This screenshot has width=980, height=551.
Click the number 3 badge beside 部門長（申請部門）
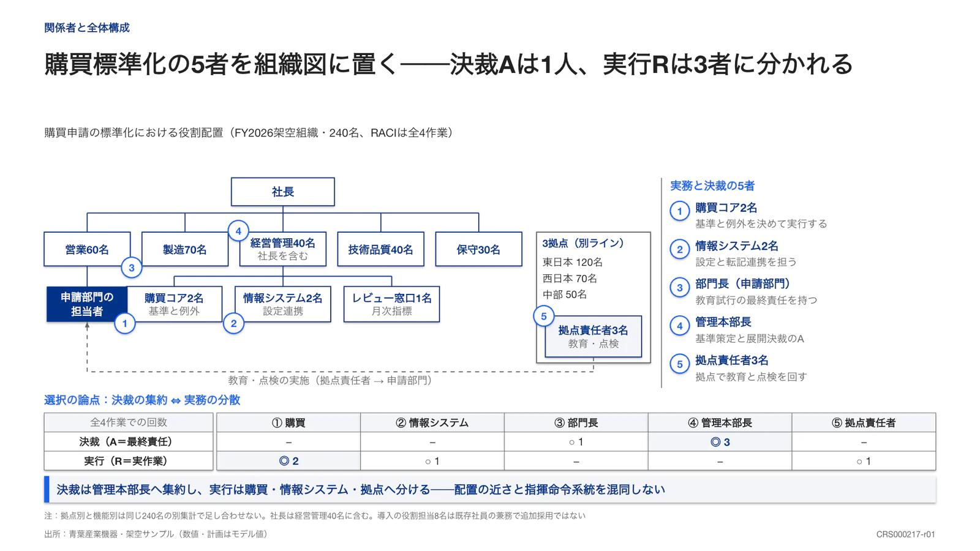(x=679, y=288)
